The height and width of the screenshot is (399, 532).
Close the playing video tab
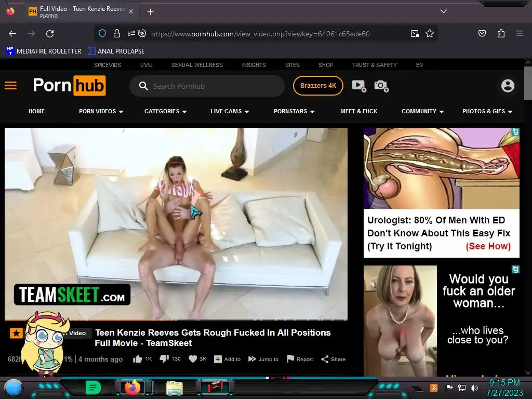click(131, 11)
